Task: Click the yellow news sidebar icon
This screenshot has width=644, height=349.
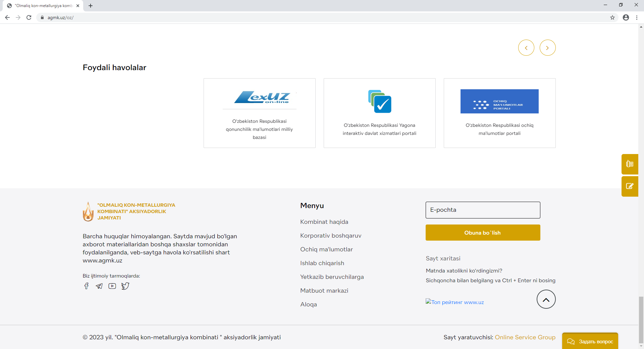Action: 630,164
